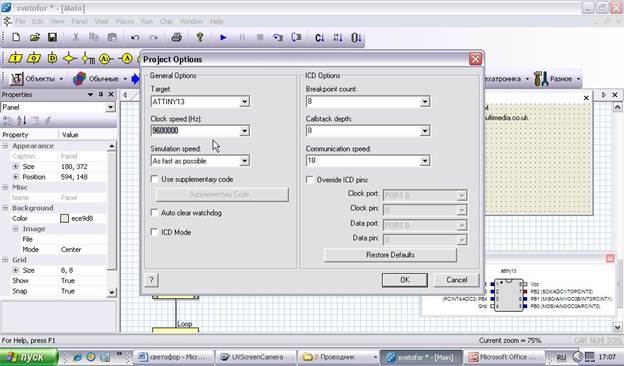This screenshot has height=366, width=624.
Task: Click the Open folder toolbar icon
Action: (x=35, y=37)
